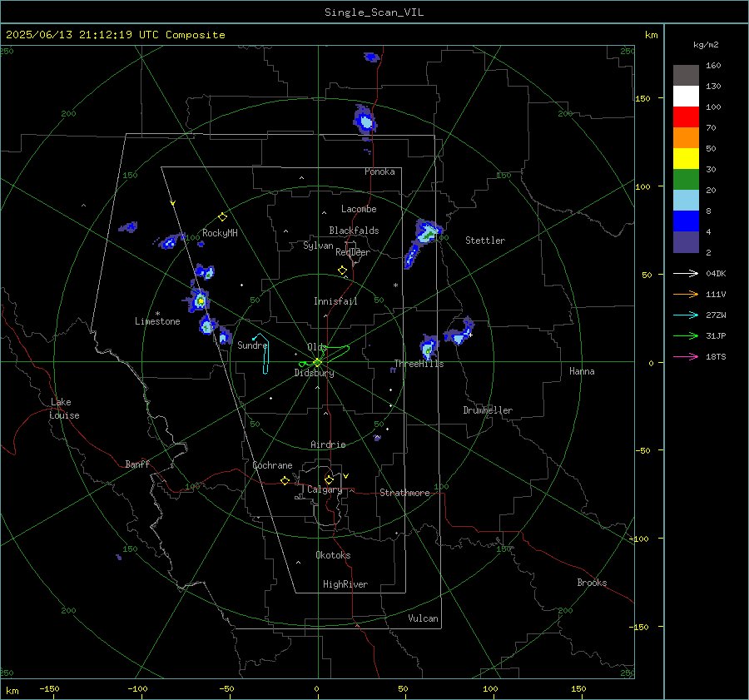Click the Limestone label on the map
Viewport: 749px width, 700px height.
pyautogui.click(x=157, y=321)
